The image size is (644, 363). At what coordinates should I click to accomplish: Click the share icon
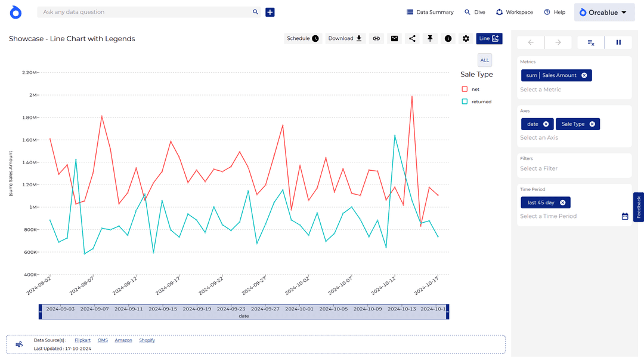click(412, 39)
